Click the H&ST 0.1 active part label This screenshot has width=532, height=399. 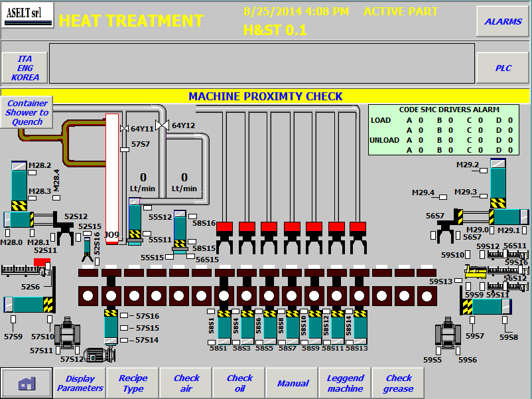click(275, 31)
